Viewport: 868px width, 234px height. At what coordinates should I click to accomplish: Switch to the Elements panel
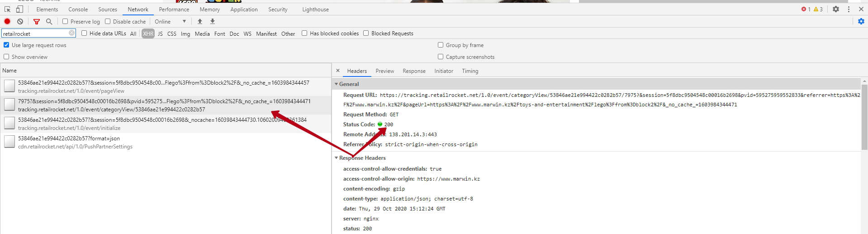pos(47,10)
